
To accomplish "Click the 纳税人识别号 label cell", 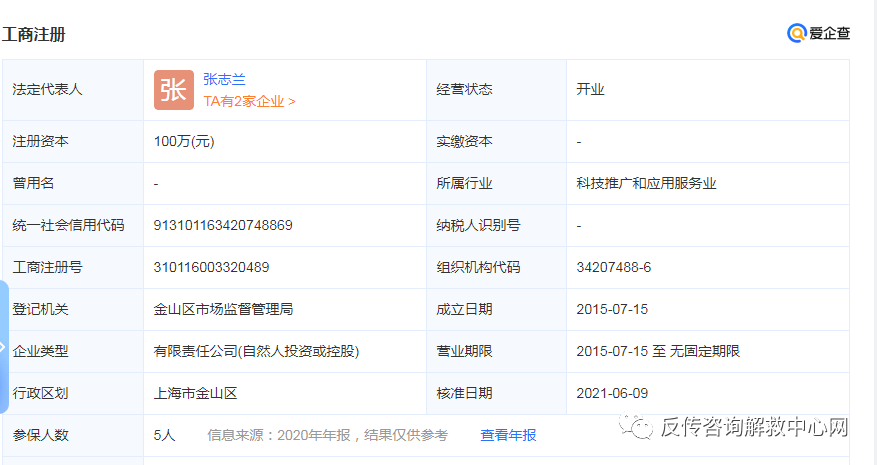I will [x=497, y=226].
